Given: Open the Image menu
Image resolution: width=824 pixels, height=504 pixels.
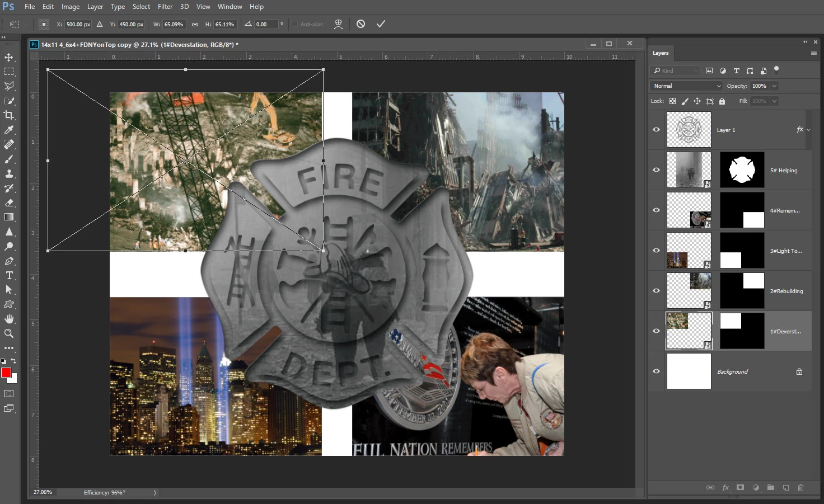Looking at the screenshot, I should [x=70, y=7].
